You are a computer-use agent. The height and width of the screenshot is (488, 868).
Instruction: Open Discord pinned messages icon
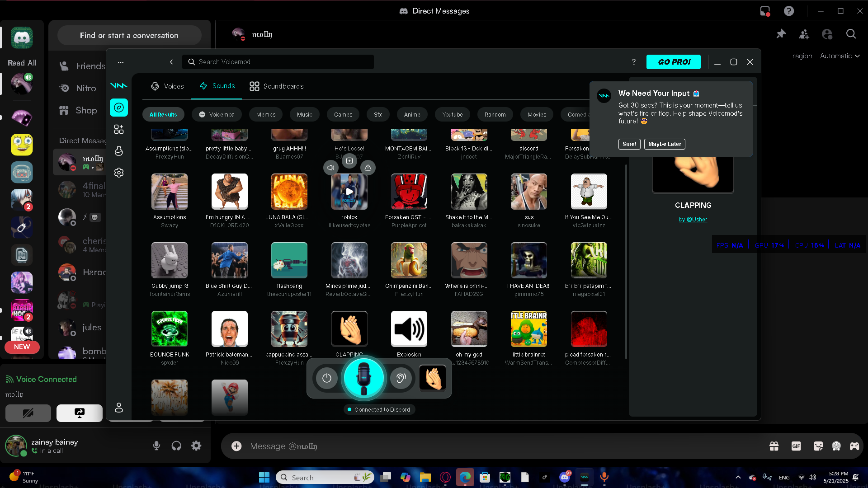pos(781,34)
